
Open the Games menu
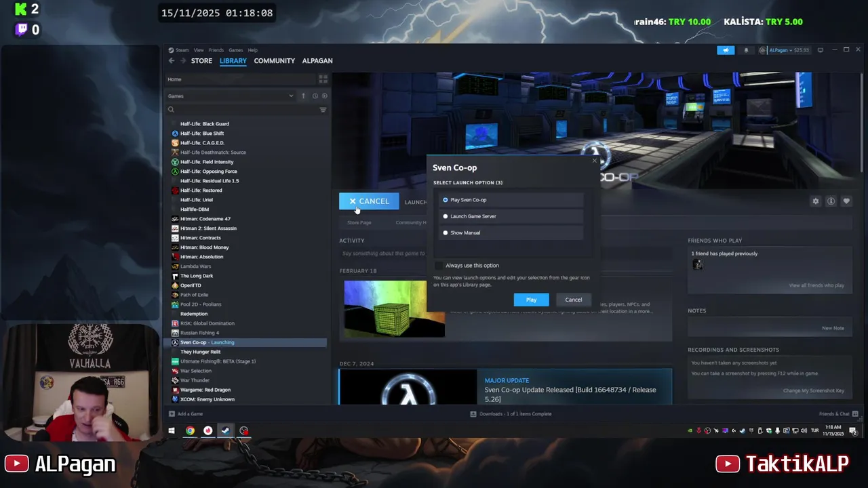tap(235, 50)
